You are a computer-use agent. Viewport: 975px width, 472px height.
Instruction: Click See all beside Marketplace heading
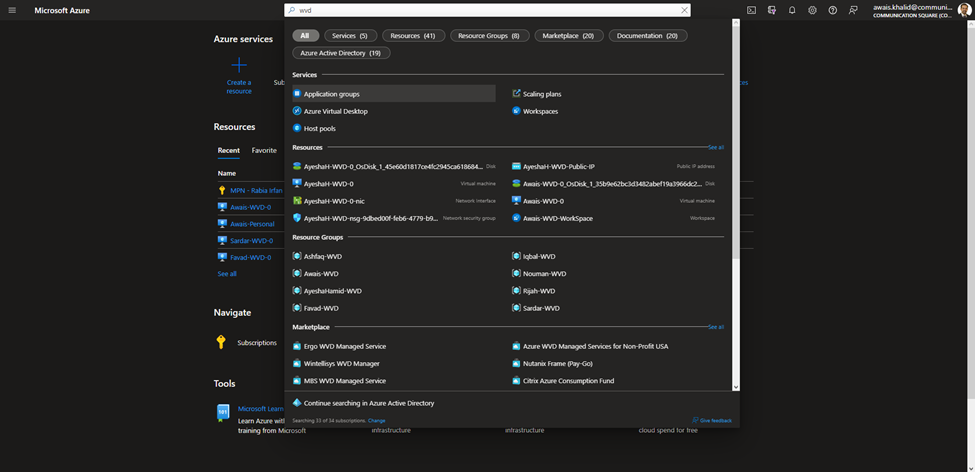(716, 327)
